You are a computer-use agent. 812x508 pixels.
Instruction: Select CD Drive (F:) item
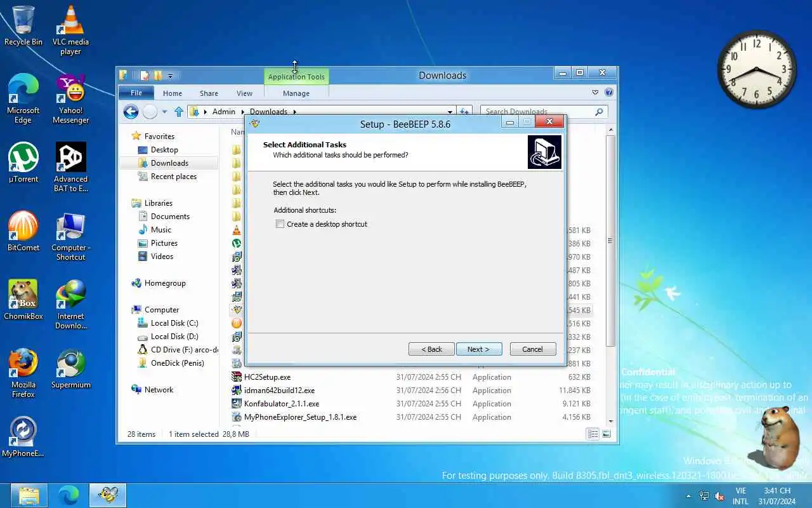[178, 350]
